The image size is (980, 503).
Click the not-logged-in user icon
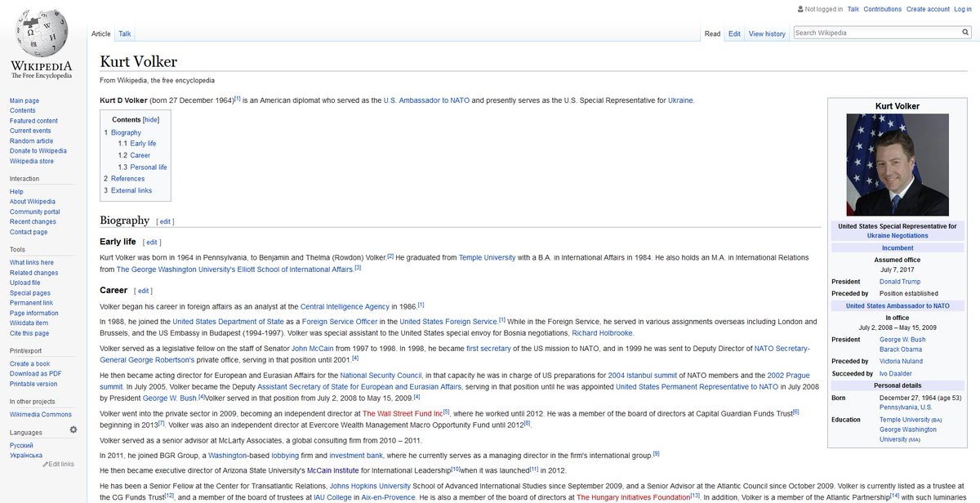pyautogui.click(x=800, y=9)
